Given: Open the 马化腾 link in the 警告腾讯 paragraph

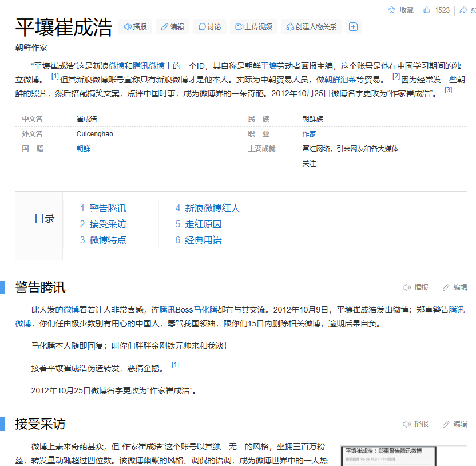Looking at the screenshot, I should (205, 310).
